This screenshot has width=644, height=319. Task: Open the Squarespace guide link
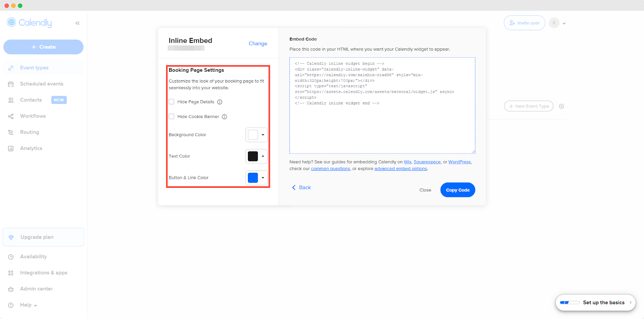coord(427,162)
